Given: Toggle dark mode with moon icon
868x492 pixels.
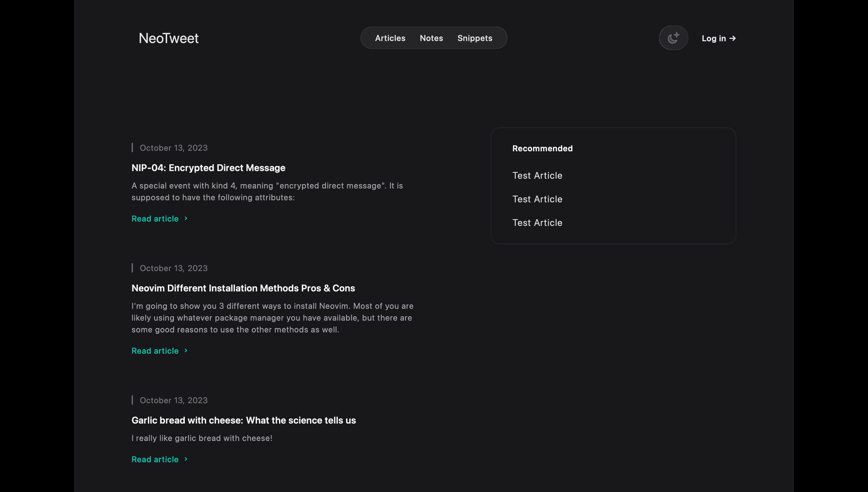Looking at the screenshot, I should click(673, 38).
